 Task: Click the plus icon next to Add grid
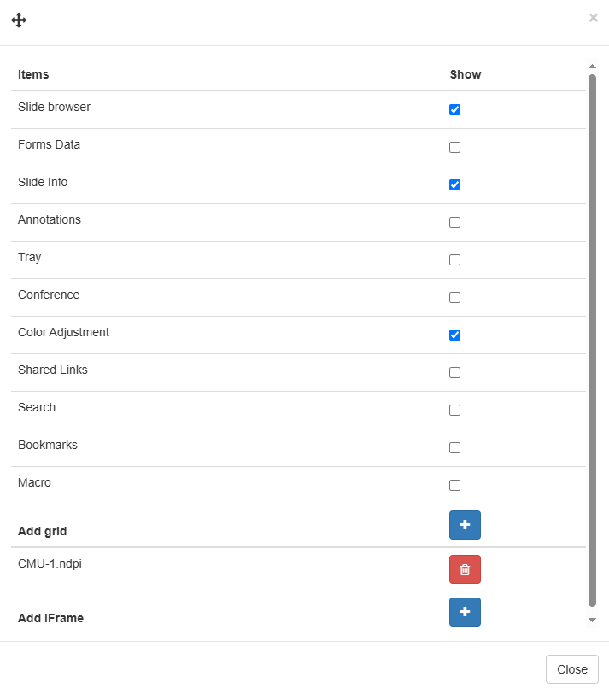[x=465, y=525]
